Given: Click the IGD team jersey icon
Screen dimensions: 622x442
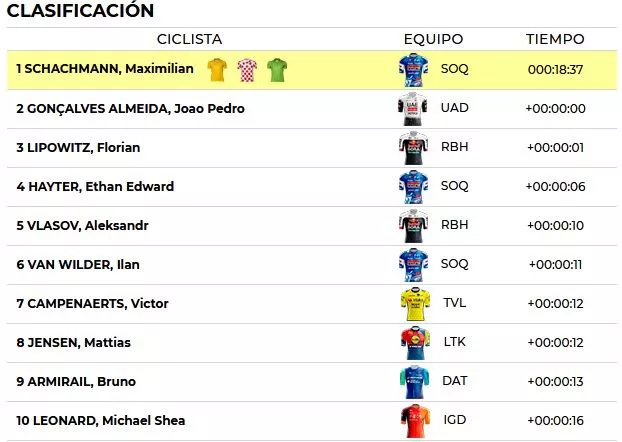Looking at the screenshot, I should pos(413,421).
